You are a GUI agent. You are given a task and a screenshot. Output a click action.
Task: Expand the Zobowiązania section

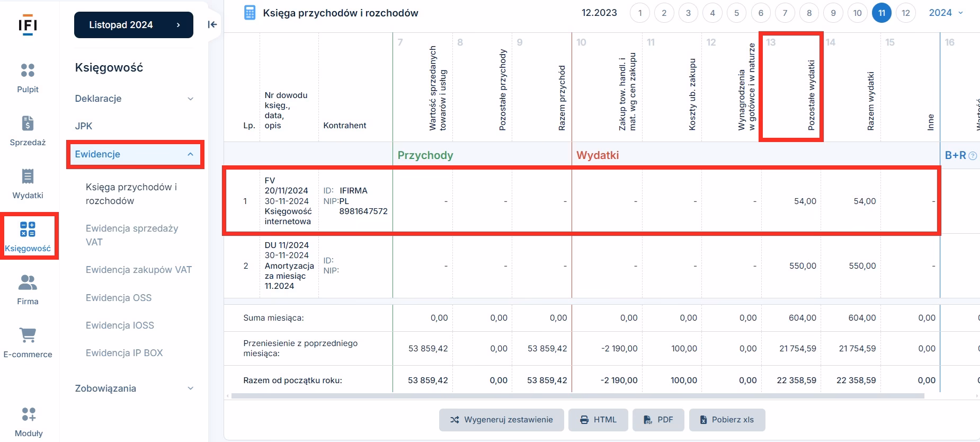point(135,388)
